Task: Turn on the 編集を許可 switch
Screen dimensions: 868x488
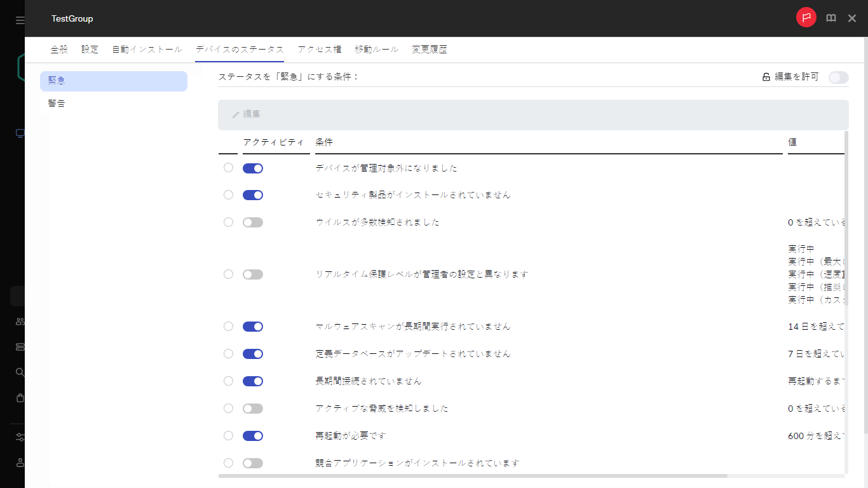Action: [x=837, y=77]
